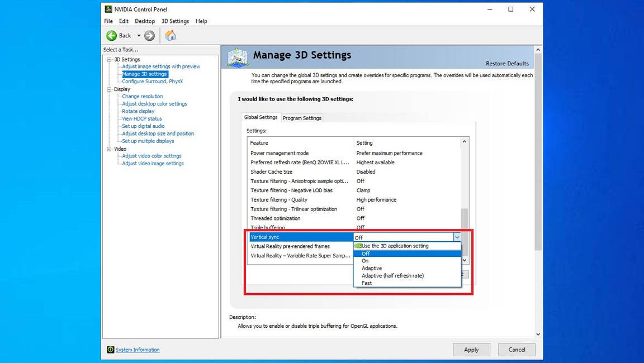The width and height of the screenshot is (644, 363).
Task: Click the Apply button
Action: (471, 350)
